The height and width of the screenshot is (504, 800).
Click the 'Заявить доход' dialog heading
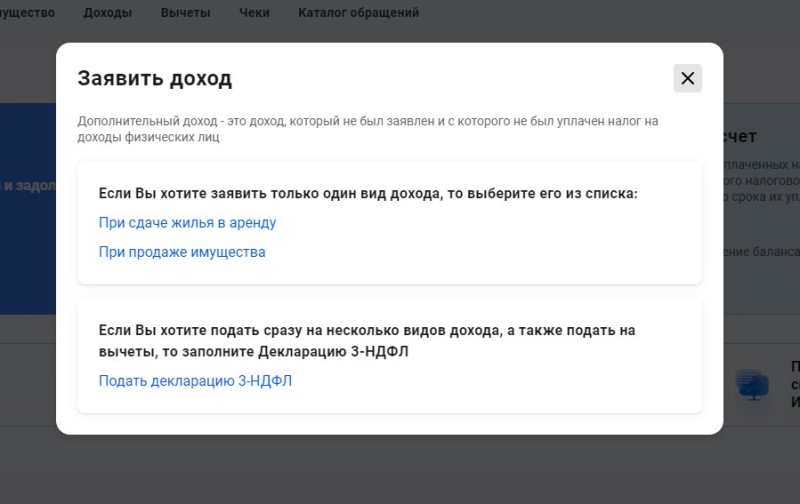point(155,79)
